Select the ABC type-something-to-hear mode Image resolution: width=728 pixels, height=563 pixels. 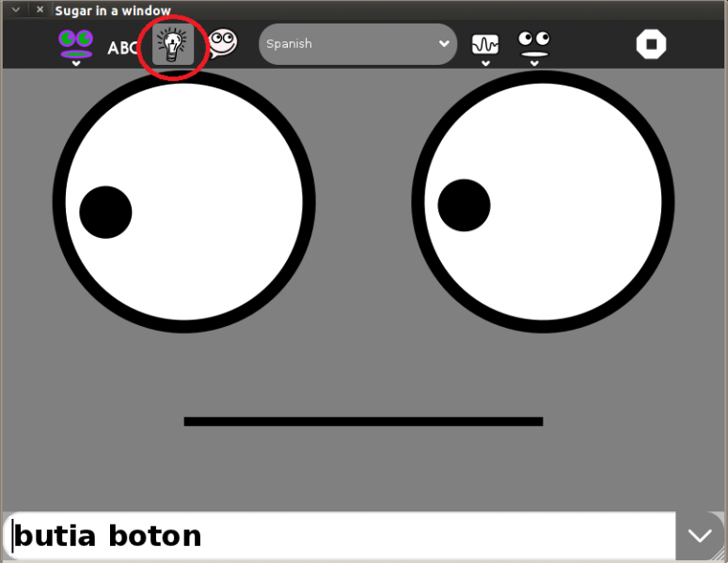(122, 47)
